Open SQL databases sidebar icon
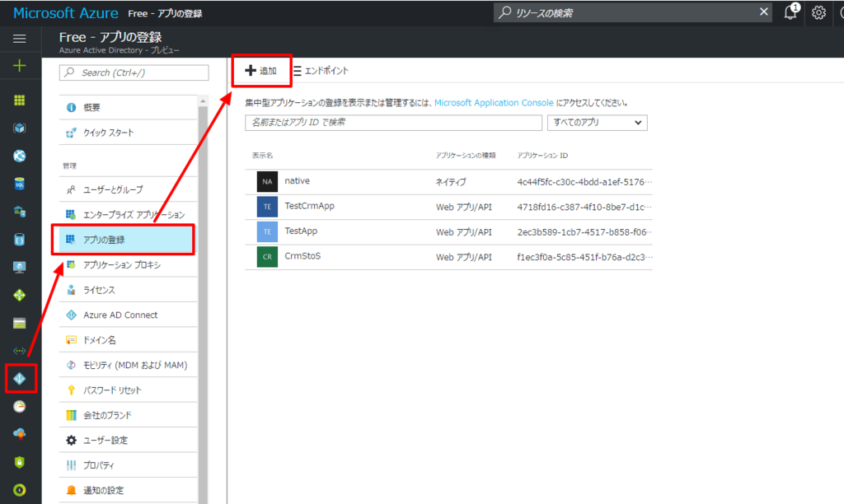Image resolution: width=844 pixels, height=504 pixels. pyautogui.click(x=20, y=184)
